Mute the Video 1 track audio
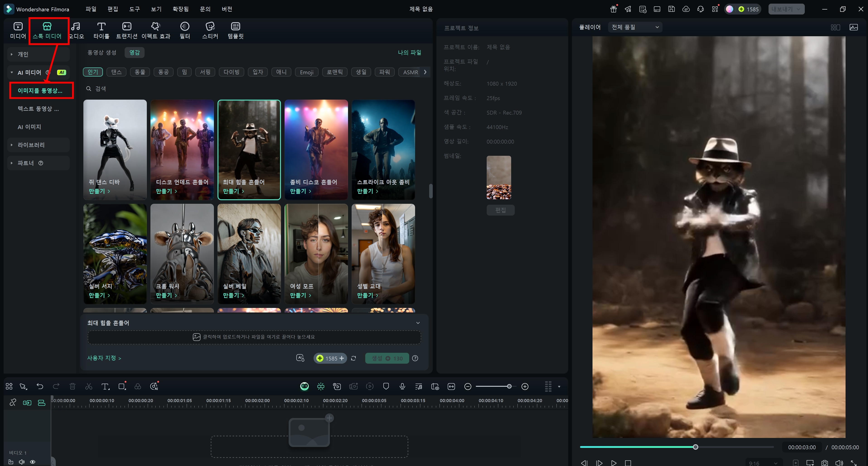Image resolution: width=868 pixels, height=466 pixels. click(22, 462)
